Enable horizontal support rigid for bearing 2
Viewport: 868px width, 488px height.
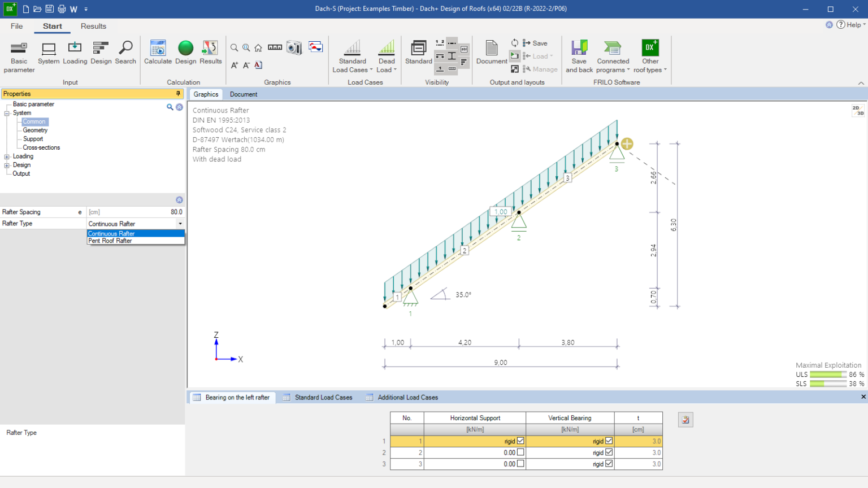[522, 452]
